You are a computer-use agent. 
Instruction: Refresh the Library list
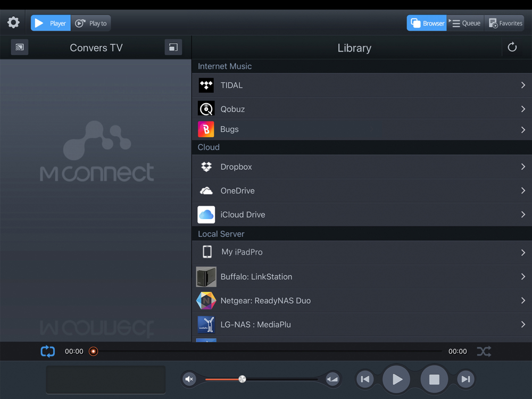512,47
